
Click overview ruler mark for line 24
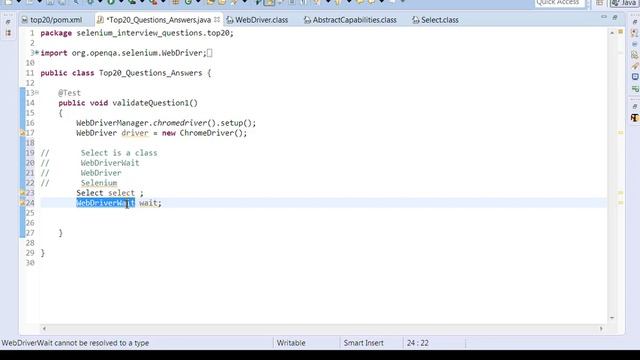pyautogui.click(x=620, y=202)
